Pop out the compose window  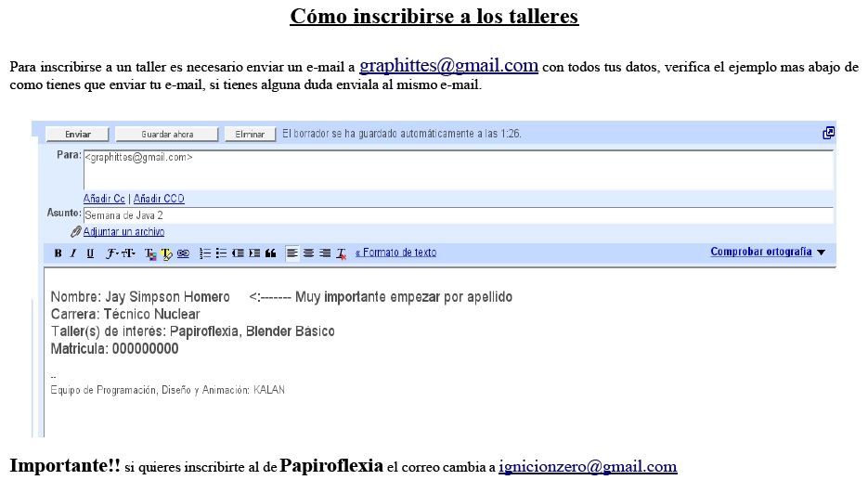(828, 133)
